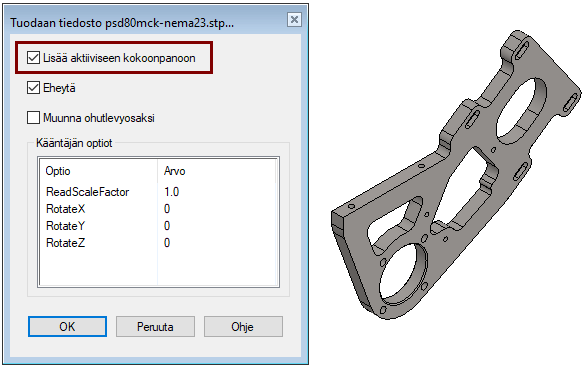Click the Arvo column header
587x368 pixels.
[x=217, y=171]
